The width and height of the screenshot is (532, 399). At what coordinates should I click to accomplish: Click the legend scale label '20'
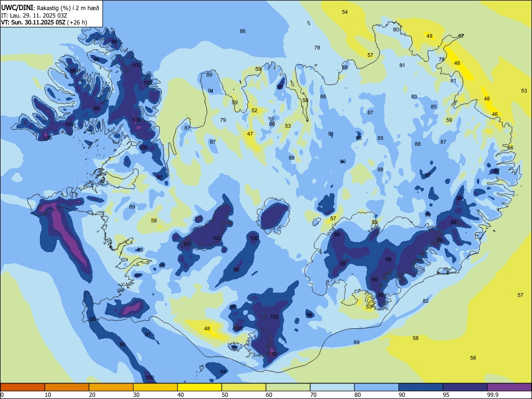pyautogui.click(x=92, y=395)
